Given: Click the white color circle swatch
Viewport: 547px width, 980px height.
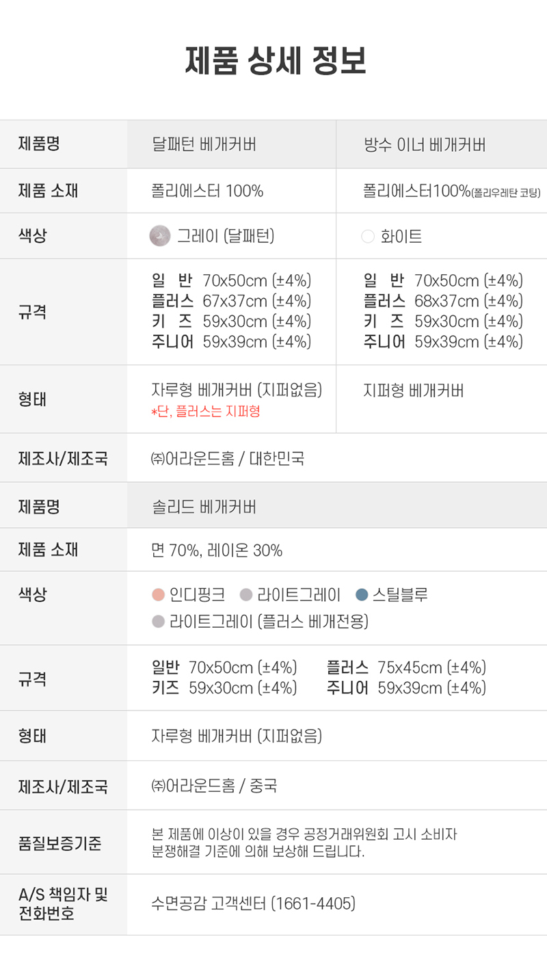Looking at the screenshot, I should (x=368, y=237).
